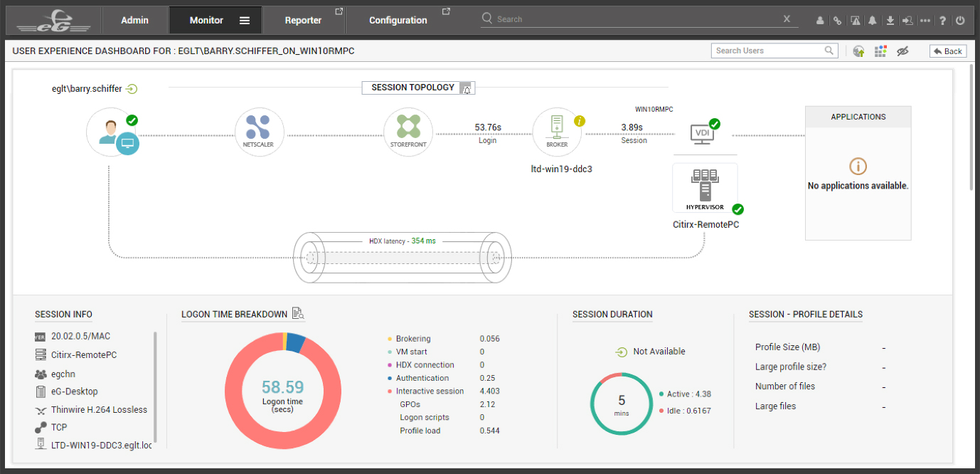Toggle the crossed-eye hide icon
980x474 pixels.
click(903, 51)
